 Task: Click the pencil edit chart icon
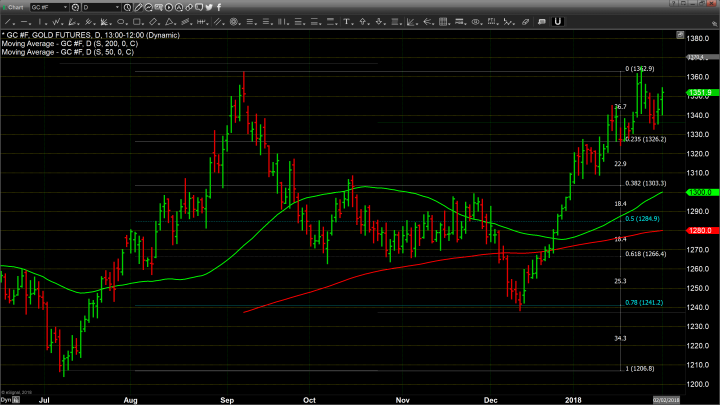tap(138, 7)
